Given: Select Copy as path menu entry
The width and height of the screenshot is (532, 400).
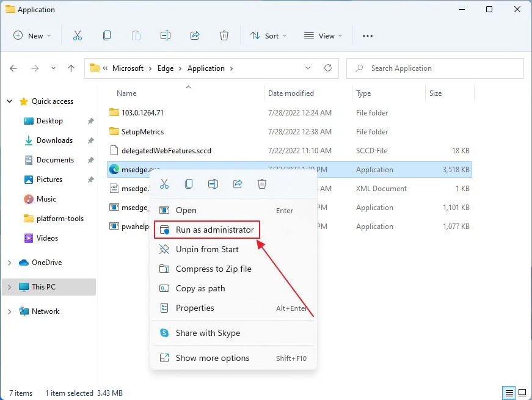Looking at the screenshot, I should tap(200, 288).
